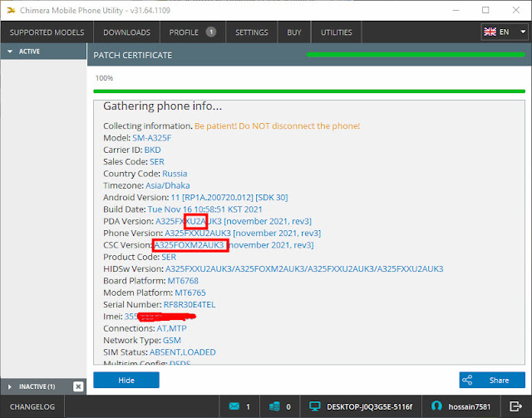The height and width of the screenshot is (418, 532).
Task: Click the Timezone value Asia/Dhaka
Action: [168, 185]
